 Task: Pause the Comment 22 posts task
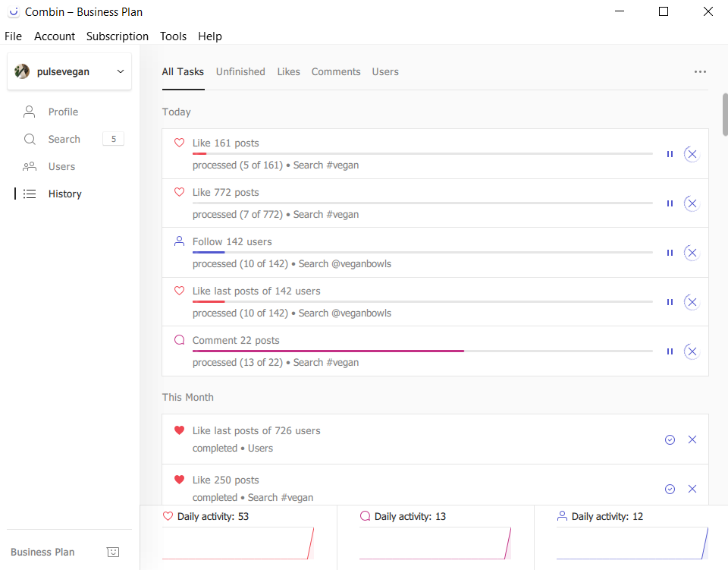pyautogui.click(x=670, y=351)
